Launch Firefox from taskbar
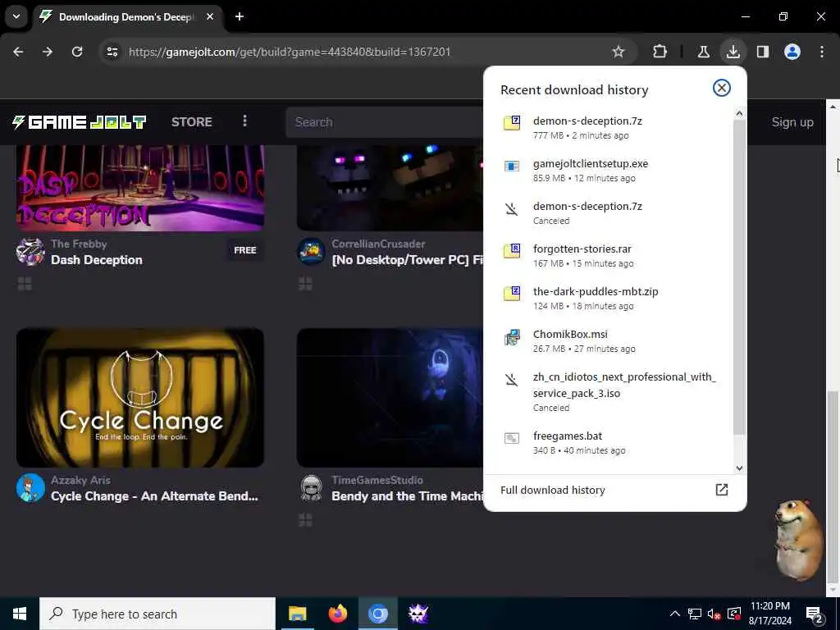Image resolution: width=840 pixels, height=630 pixels. click(337, 614)
